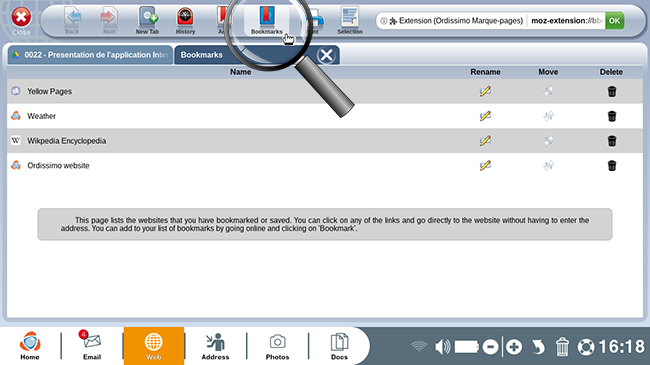Rename the Wikpedia Encyclopedia bookmark
This screenshot has width=650, height=365.
coord(485,141)
